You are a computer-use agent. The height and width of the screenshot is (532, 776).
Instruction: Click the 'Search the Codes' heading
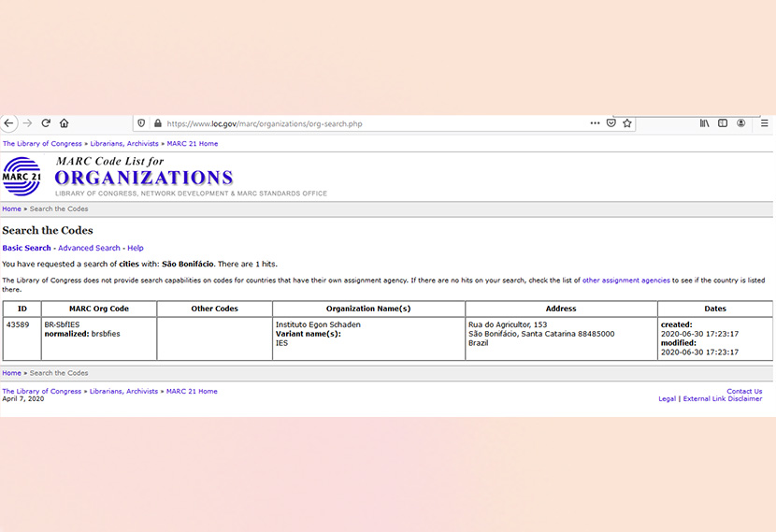pyautogui.click(x=48, y=230)
